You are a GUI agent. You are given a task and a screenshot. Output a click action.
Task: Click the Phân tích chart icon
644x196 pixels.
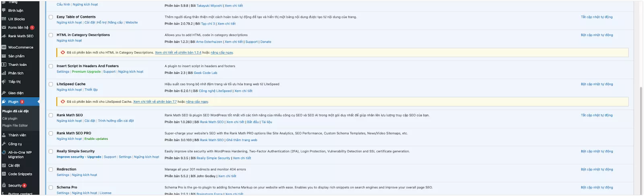[4, 73]
